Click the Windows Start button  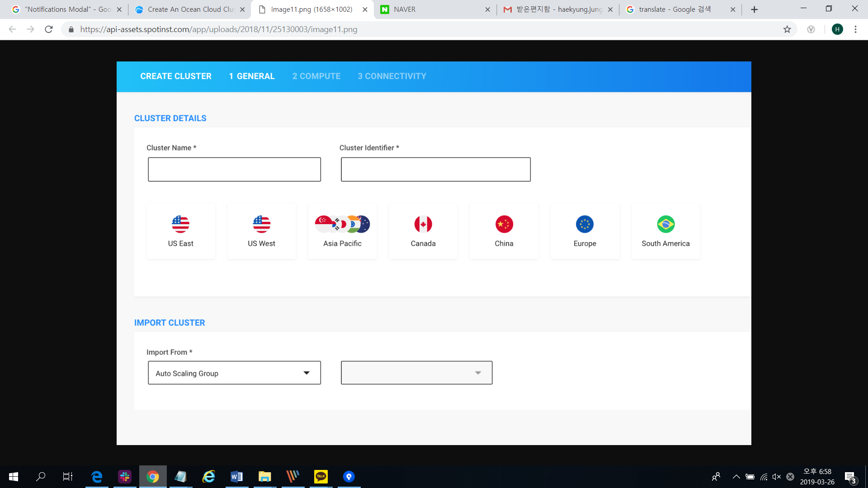coord(14,476)
